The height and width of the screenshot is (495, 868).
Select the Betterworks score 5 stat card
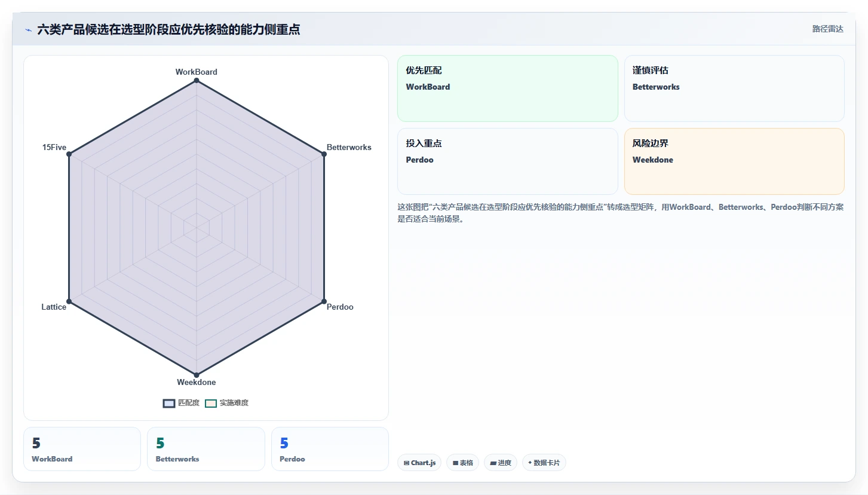[206, 449]
